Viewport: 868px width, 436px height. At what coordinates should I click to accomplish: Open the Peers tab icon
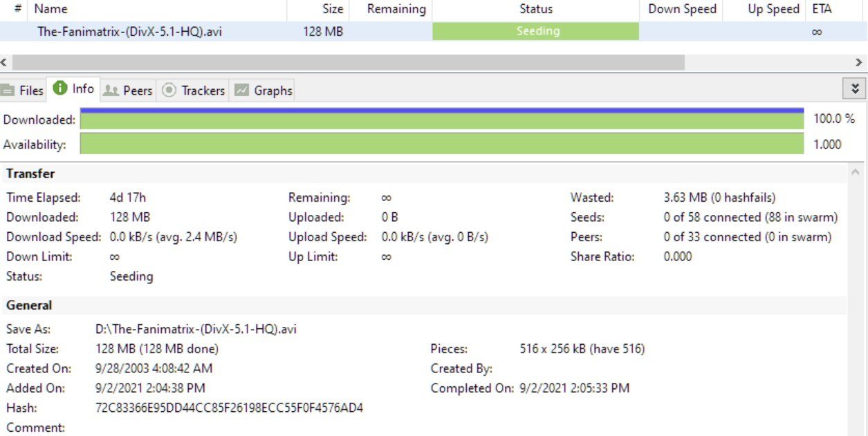(x=111, y=91)
